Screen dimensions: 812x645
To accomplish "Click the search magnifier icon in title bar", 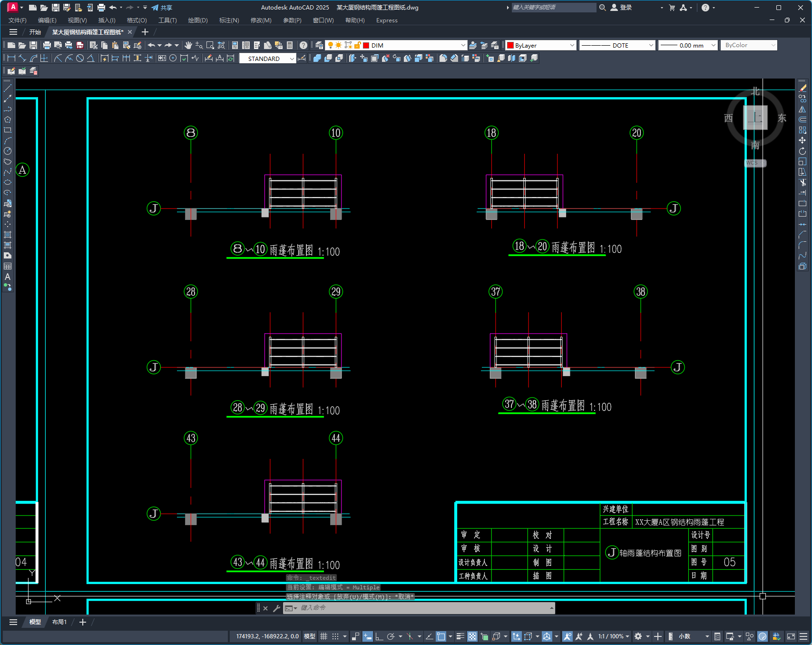I will [603, 8].
